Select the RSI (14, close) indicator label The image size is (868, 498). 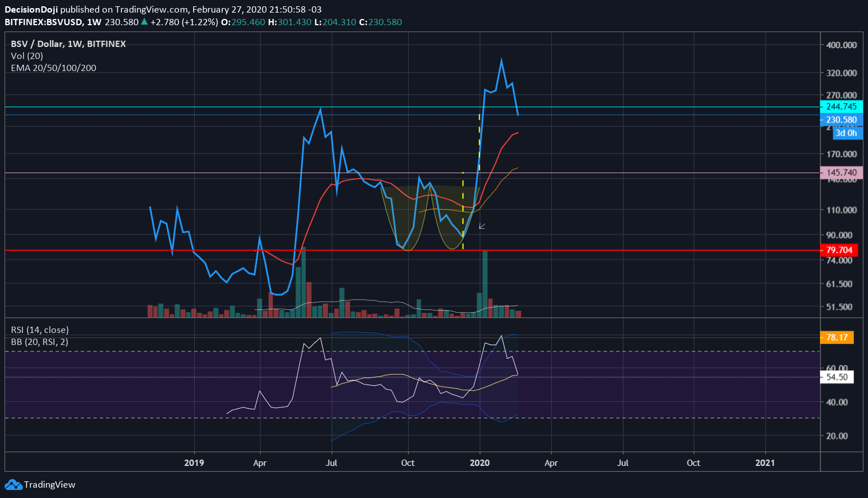click(x=40, y=330)
